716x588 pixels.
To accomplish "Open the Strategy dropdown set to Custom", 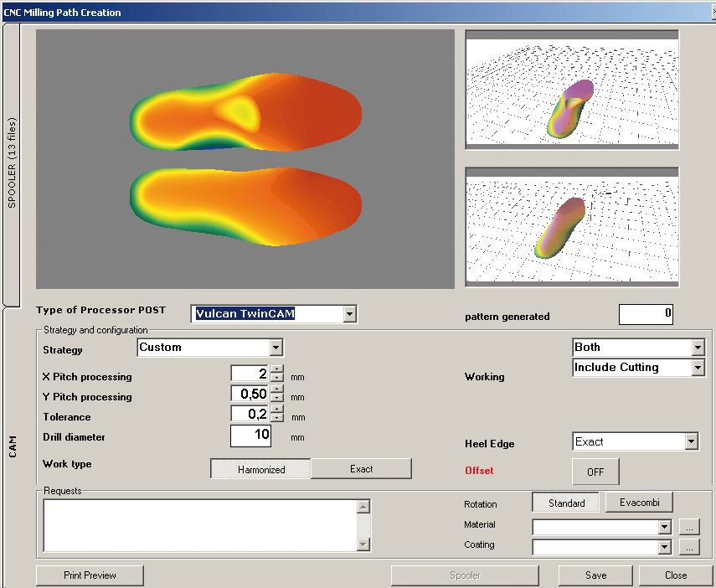I will click(276, 348).
